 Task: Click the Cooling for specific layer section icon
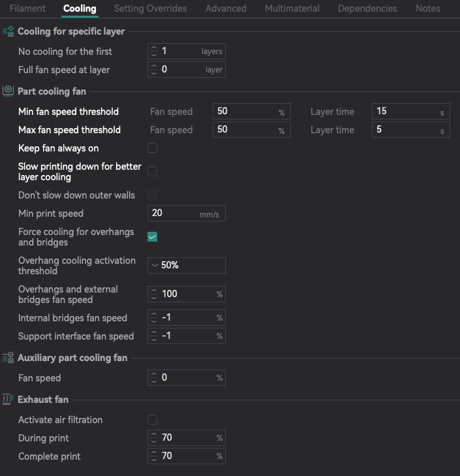click(8, 31)
